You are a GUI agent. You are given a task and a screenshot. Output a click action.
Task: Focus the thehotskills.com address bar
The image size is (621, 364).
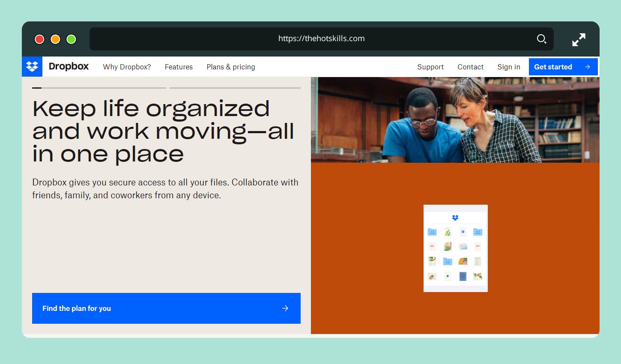pyautogui.click(x=321, y=39)
